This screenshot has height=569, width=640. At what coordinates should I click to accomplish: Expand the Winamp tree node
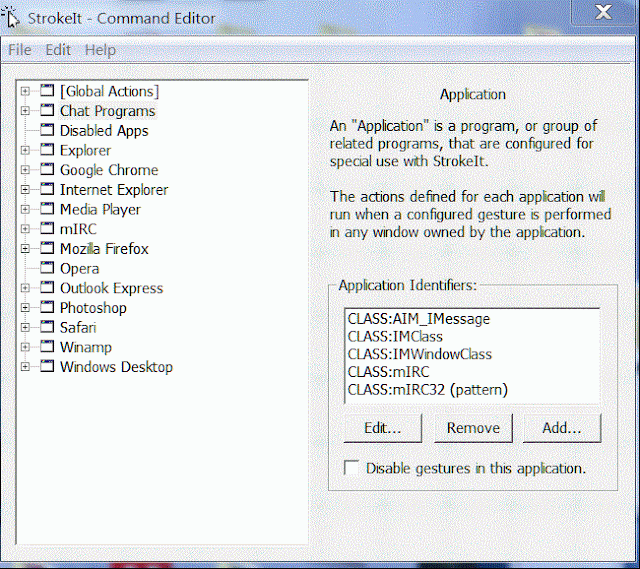coord(25,347)
